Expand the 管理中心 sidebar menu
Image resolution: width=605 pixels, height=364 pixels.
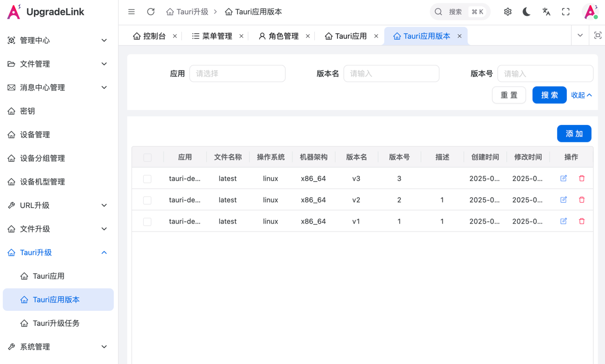click(58, 40)
